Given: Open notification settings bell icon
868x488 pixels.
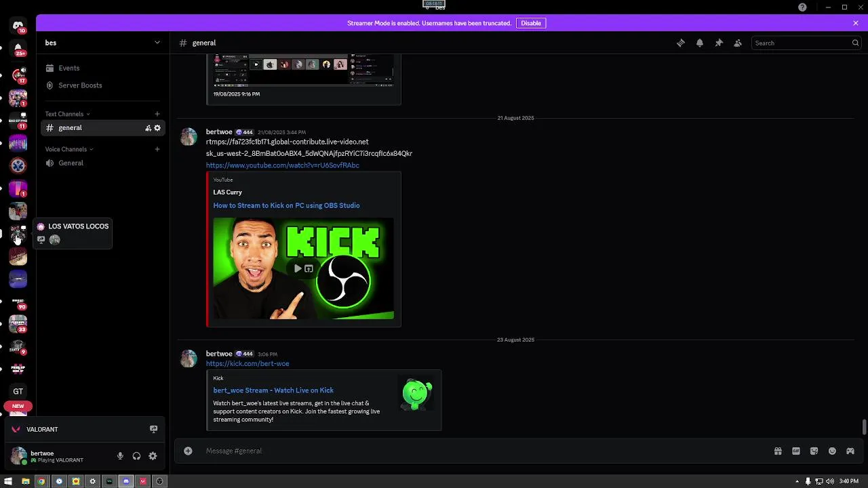Looking at the screenshot, I should [700, 43].
